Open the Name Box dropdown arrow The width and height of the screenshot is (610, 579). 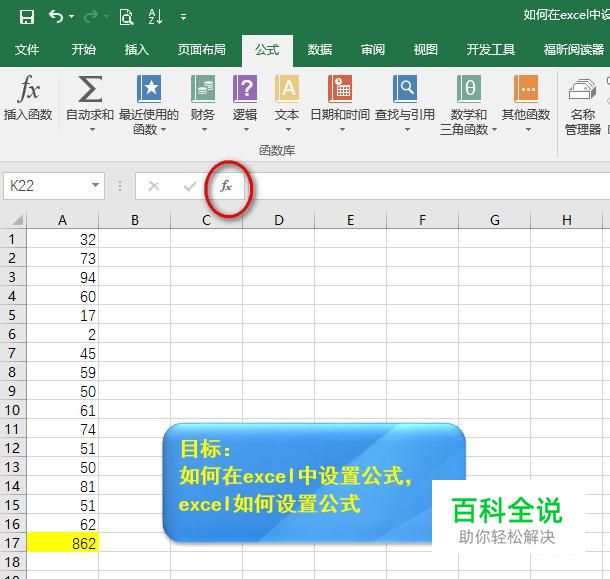pyautogui.click(x=95, y=186)
